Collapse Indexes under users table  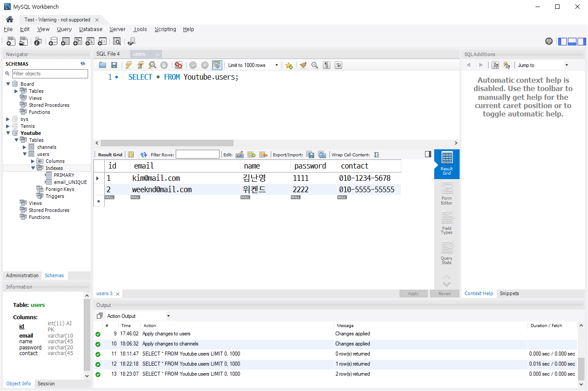pos(33,168)
